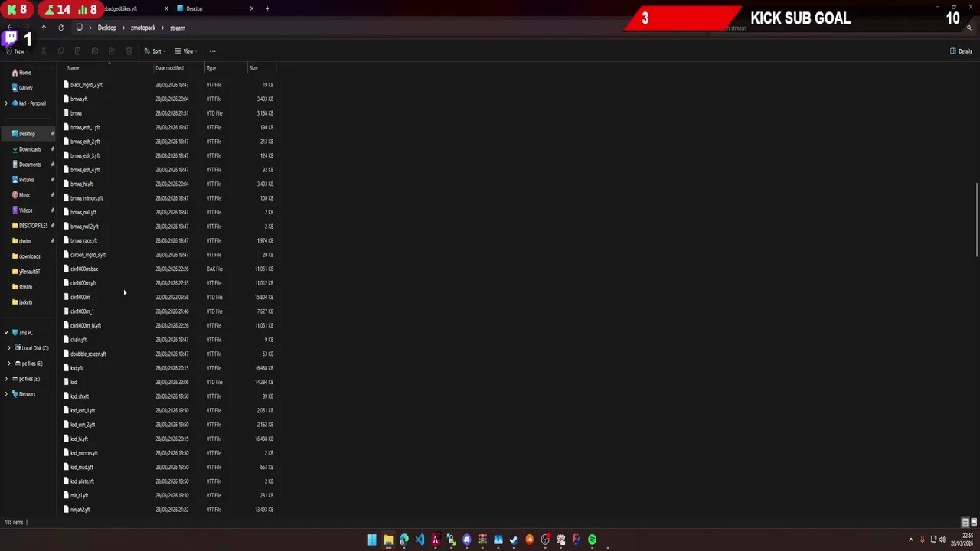
Task: Open the Home item in navigation pane
Action: point(21,73)
